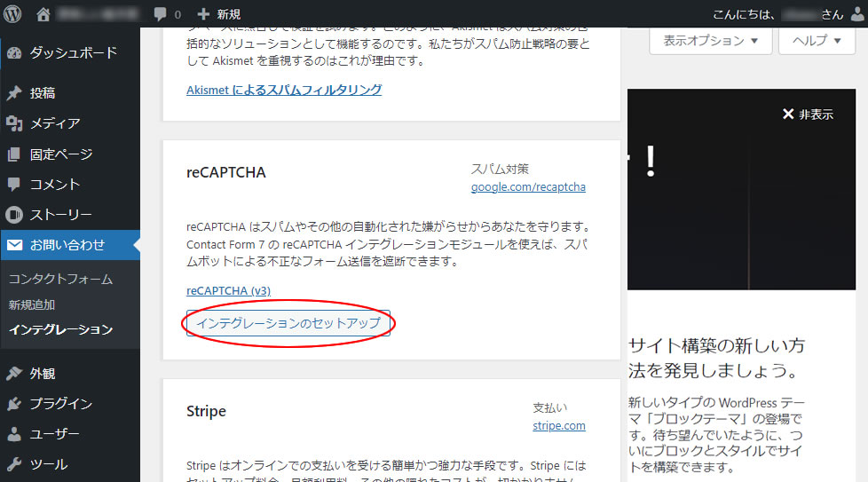Click the Stripe heading
The image size is (868, 482).
click(206, 411)
